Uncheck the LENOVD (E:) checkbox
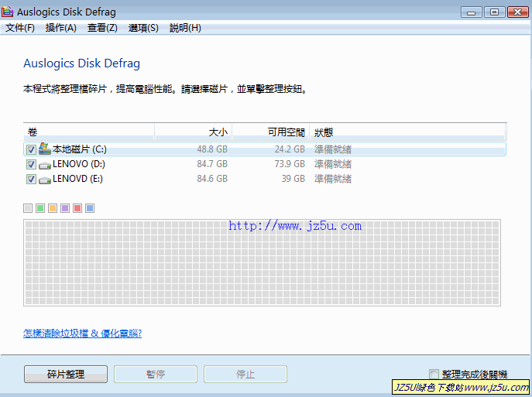This screenshot has height=397, width=532. coord(31,179)
